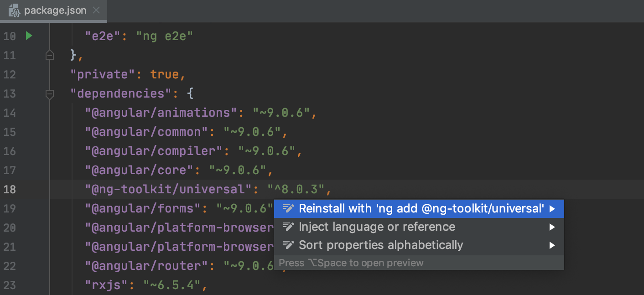644x295 pixels.
Task: Choose Inject language or reference
Action: click(419, 227)
